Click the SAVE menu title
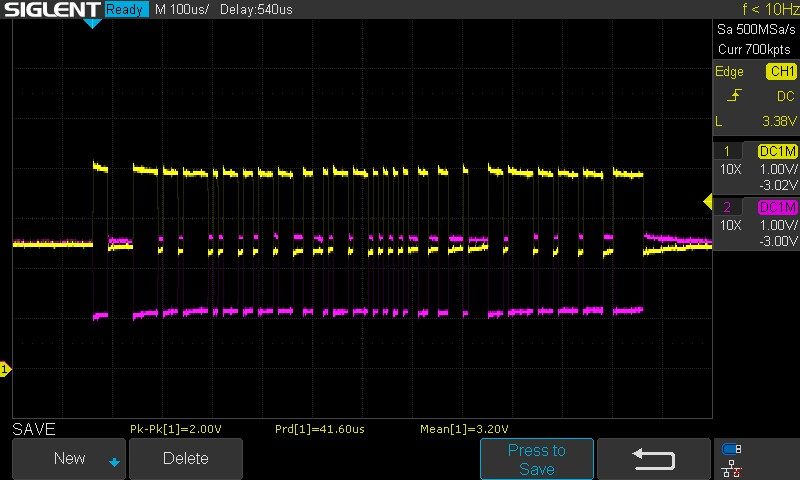Screen dimensions: 800x480 34,429
